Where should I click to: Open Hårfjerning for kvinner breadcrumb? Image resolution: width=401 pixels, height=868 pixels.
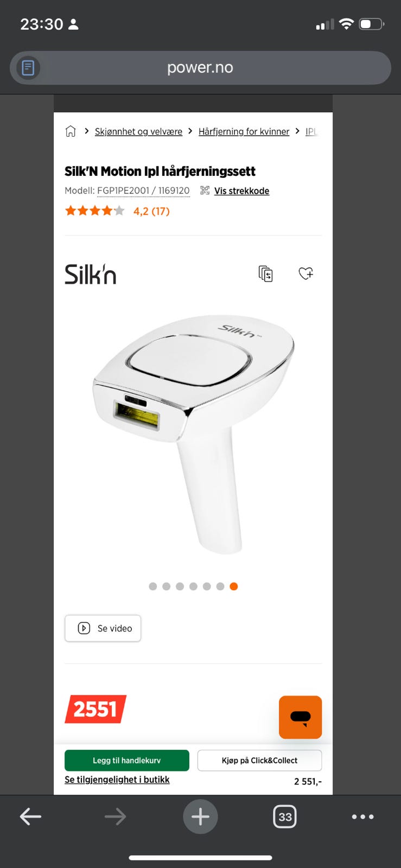click(244, 131)
